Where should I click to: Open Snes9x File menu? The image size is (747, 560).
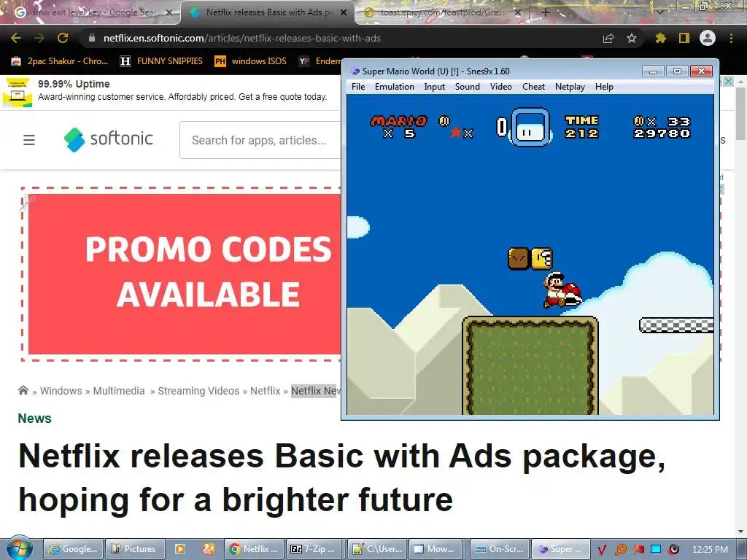[357, 87]
